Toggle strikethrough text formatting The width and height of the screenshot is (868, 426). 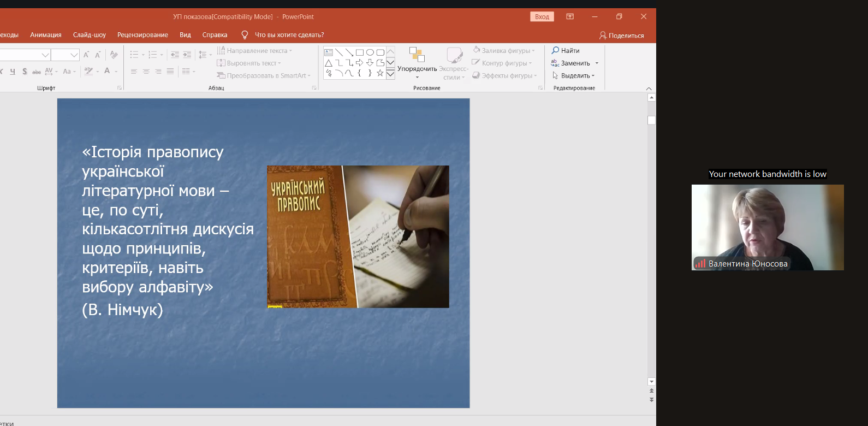click(37, 72)
